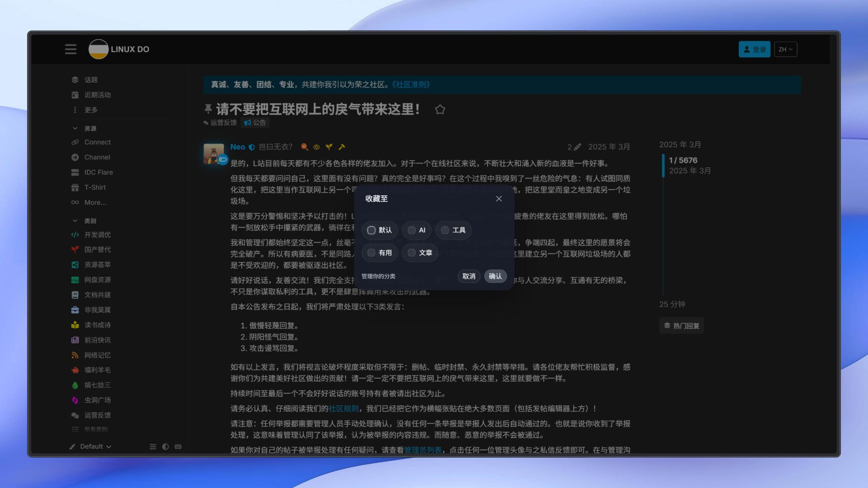This screenshot has width=868, height=488.
Task: Open the 社区规则 link in the post
Action: 344,408
